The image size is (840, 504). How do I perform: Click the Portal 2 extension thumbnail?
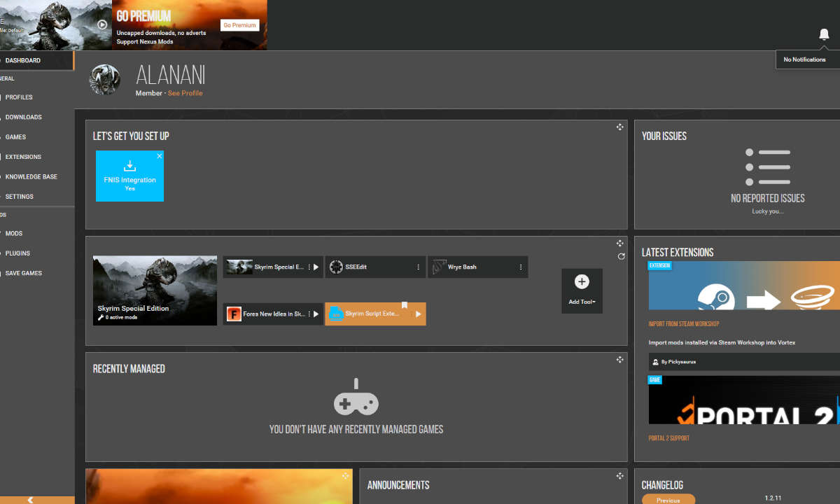coord(744,400)
